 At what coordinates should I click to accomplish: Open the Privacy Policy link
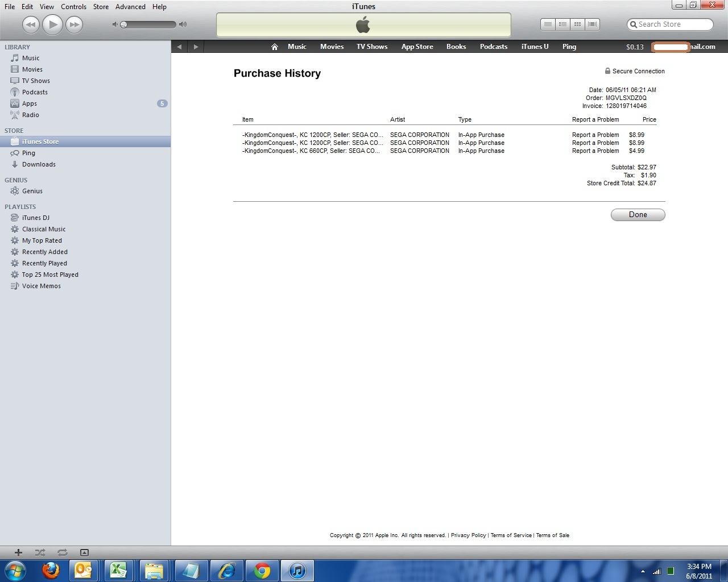coord(468,535)
